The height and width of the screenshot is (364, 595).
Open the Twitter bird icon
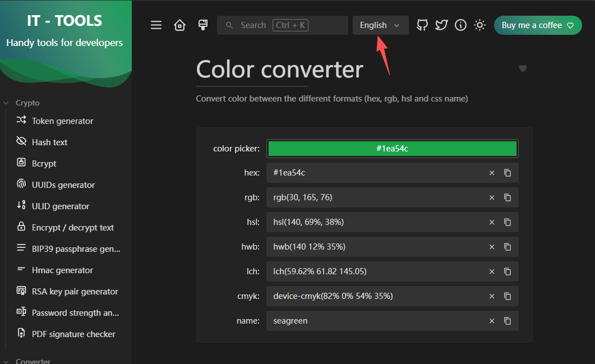(x=441, y=25)
